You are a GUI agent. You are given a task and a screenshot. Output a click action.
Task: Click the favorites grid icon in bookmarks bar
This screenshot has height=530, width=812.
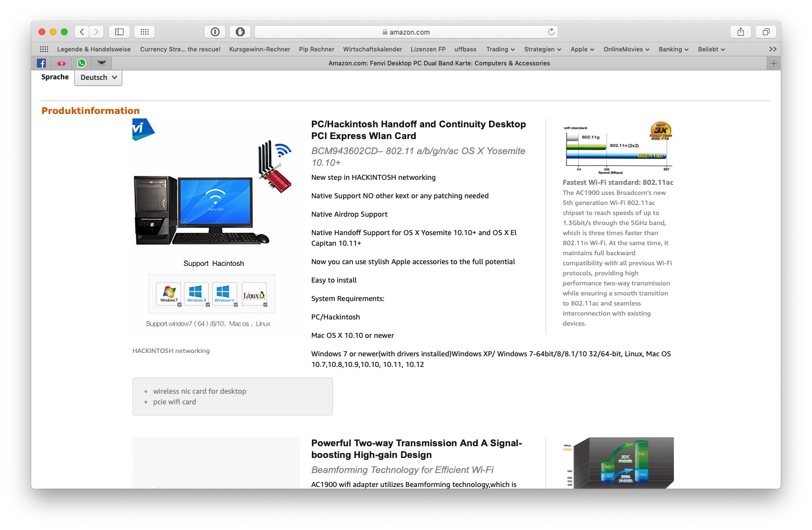click(x=44, y=49)
